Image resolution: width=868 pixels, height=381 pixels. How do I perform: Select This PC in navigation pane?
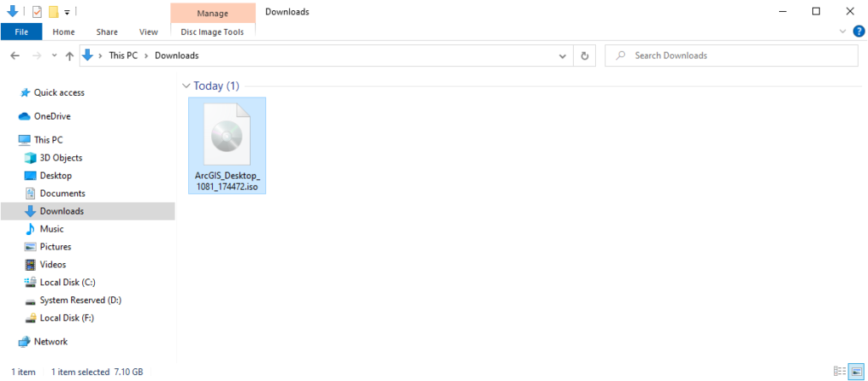[x=48, y=140]
